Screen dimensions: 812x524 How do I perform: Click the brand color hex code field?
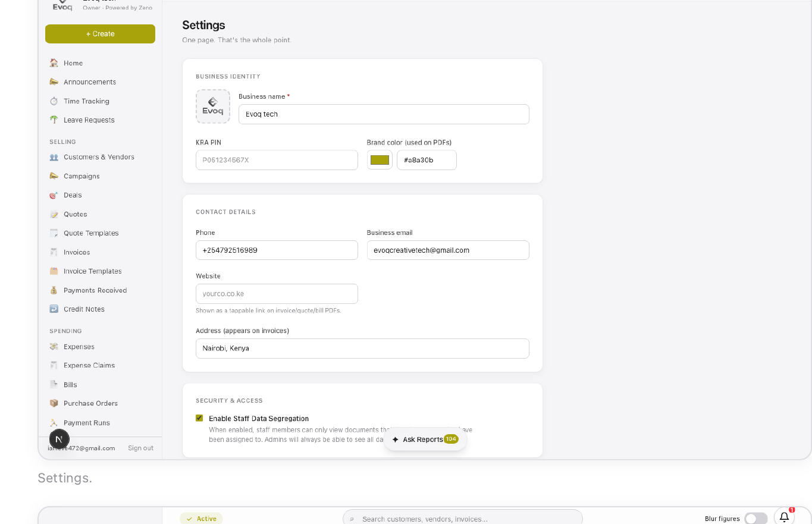point(427,160)
